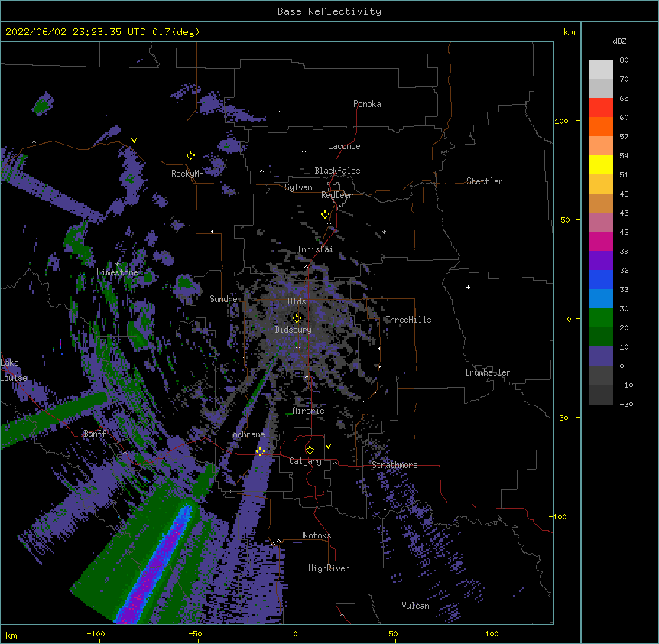Click the 0 tick label on the bottom axis
Viewport: 659px width, 644px height.
tap(295, 633)
